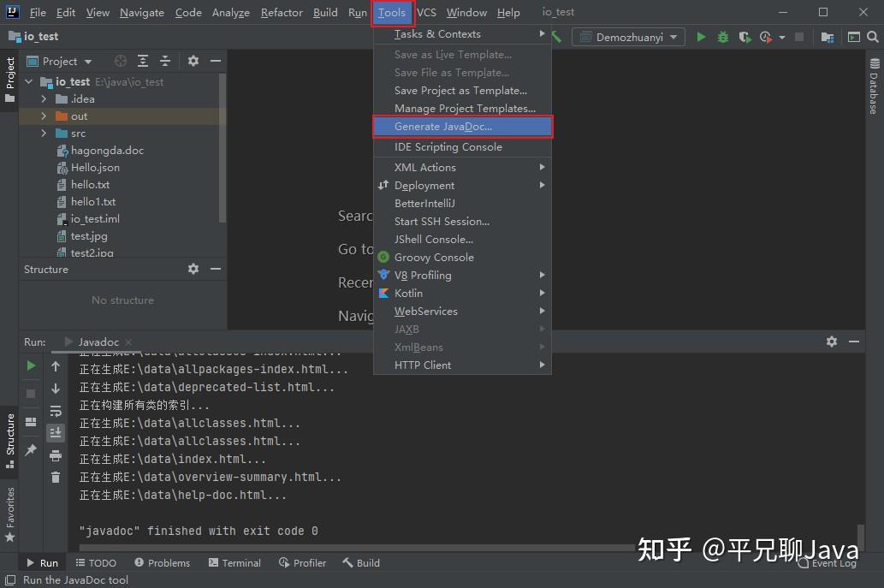The image size is (884, 588).
Task: Open the Database tool window
Action: 875,85
